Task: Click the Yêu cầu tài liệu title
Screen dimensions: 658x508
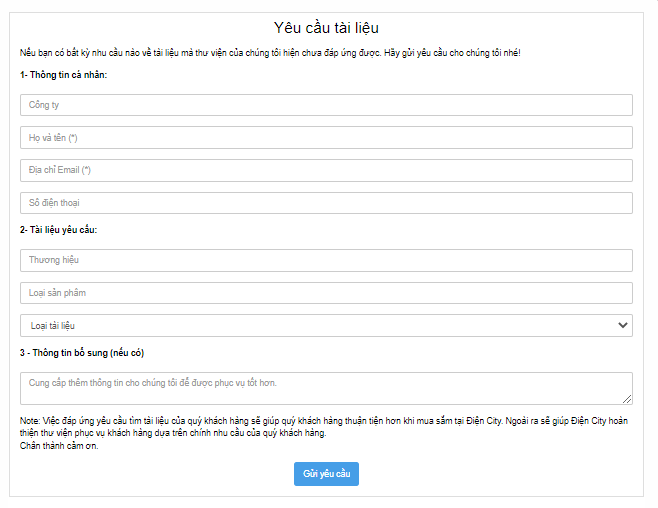Action: tap(326, 28)
